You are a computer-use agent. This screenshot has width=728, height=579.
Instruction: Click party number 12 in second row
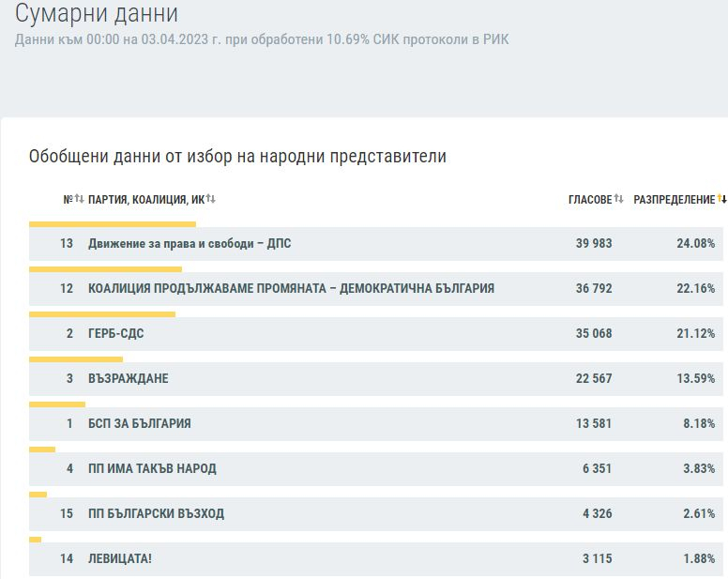tap(67, 288)
